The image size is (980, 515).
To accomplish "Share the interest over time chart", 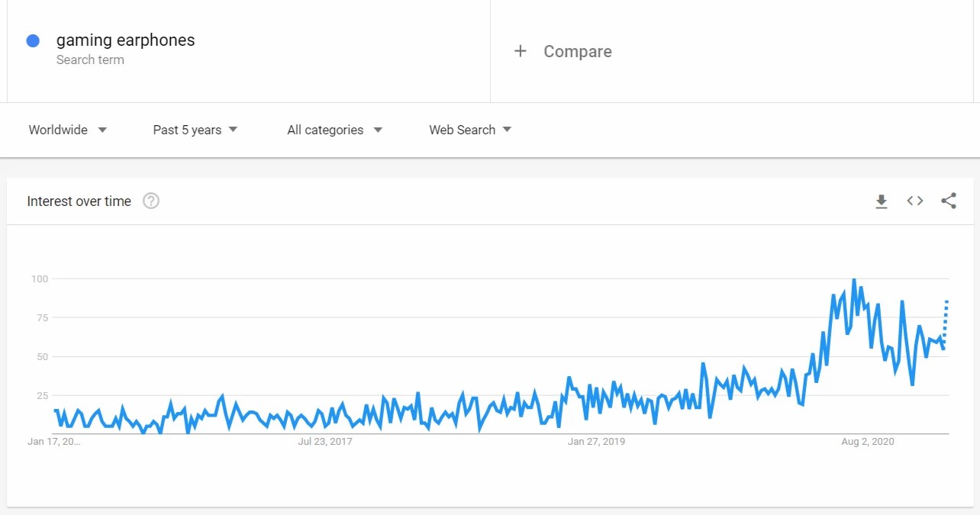I will 949,201.
